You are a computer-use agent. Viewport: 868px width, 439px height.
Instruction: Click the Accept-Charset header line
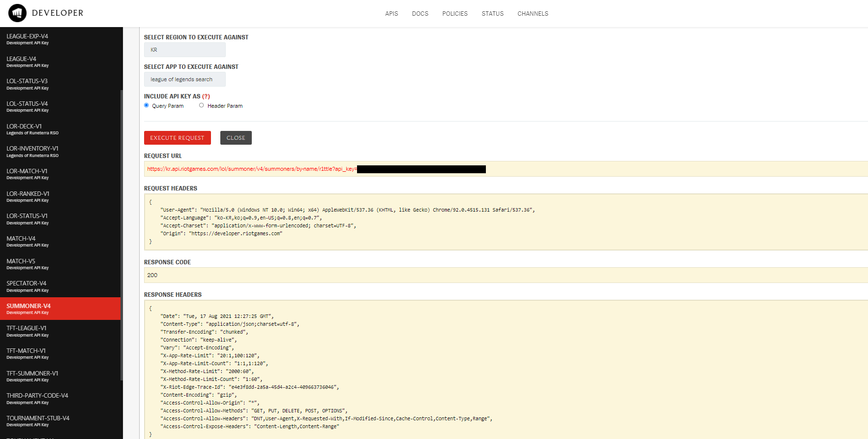(258, 225)
